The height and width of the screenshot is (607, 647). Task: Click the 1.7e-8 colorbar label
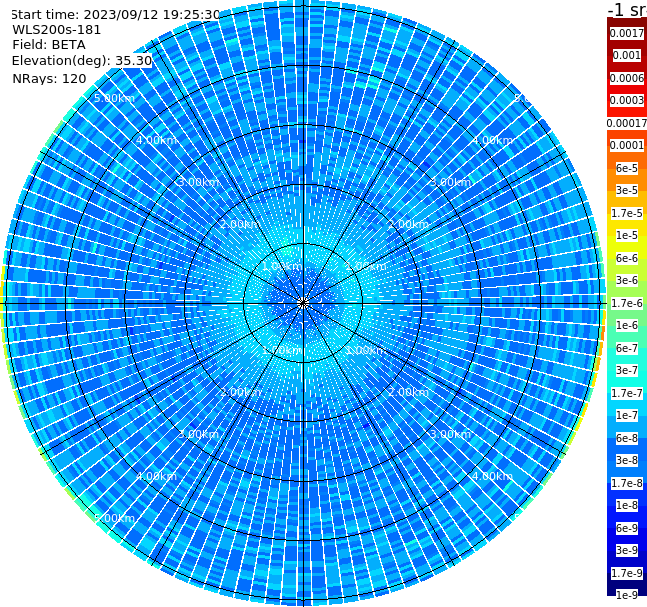tap(627, 483)
